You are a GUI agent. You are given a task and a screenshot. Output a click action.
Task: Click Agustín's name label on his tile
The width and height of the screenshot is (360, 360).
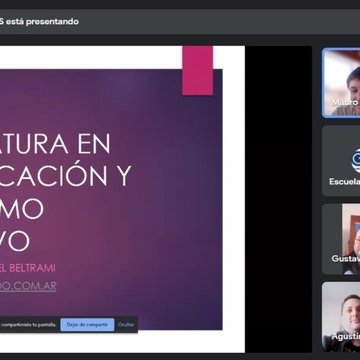[x=346, y=336]
